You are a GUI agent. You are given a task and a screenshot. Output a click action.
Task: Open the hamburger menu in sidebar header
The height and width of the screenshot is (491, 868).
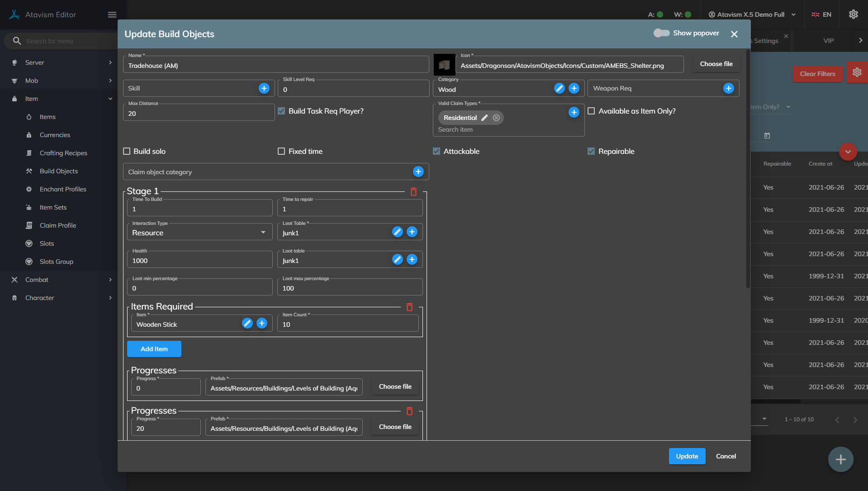tap(112, 14)
